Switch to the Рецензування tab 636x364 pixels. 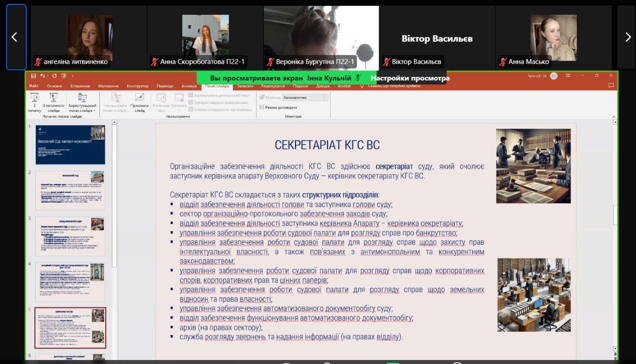pos(273,86)
